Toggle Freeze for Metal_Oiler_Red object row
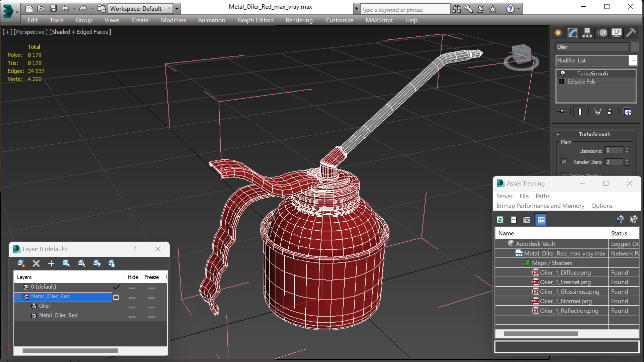Viewport: 644px width, 362px height. (x=152, y=316)
